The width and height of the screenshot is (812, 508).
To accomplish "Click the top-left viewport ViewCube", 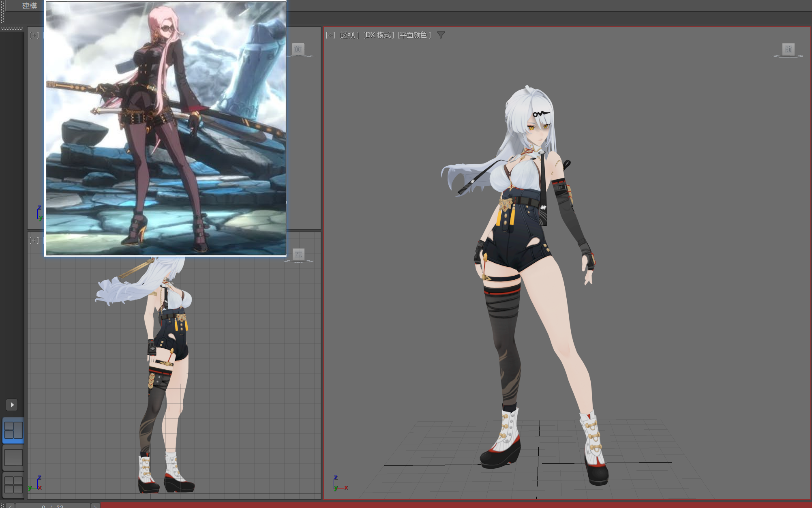I will coord(298,49).
